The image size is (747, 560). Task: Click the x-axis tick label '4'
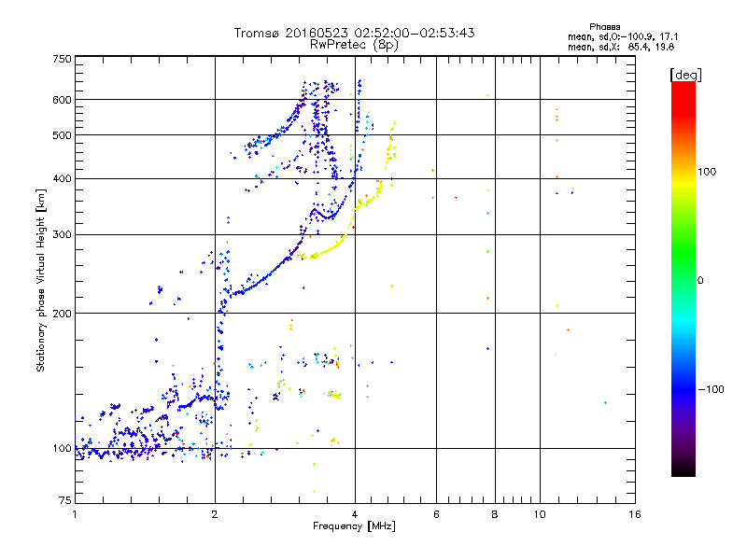(355, 514)
